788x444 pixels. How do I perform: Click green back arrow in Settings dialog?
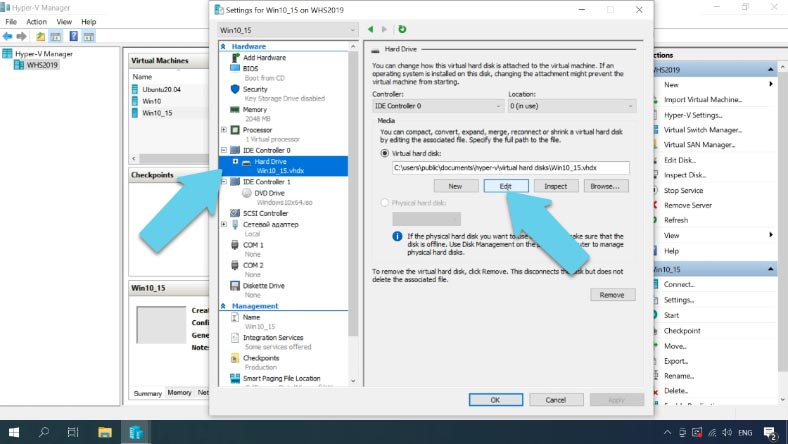370,29
